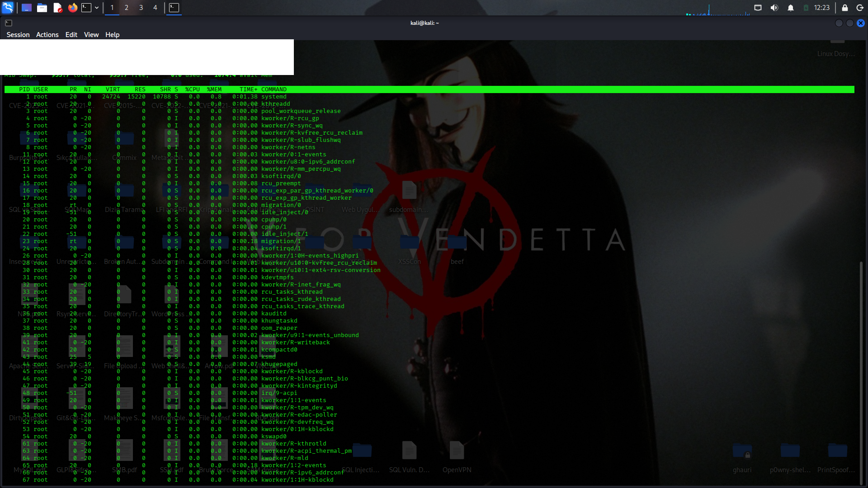Viewport: 868px width, 488px height.
Task: Click the kworker/R-slub_flushwq command text
Action: 301,140
